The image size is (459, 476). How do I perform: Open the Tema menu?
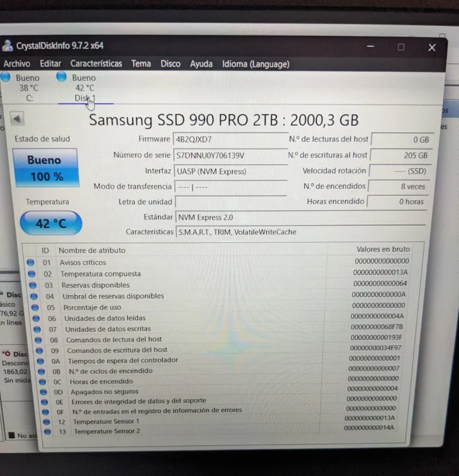coord(141,64)
